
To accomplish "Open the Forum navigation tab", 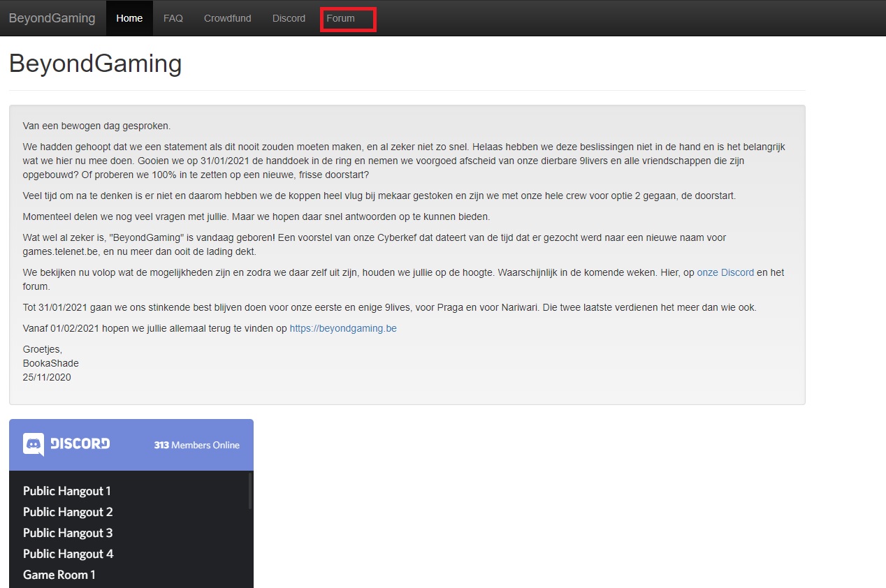I will coord(341,18).
